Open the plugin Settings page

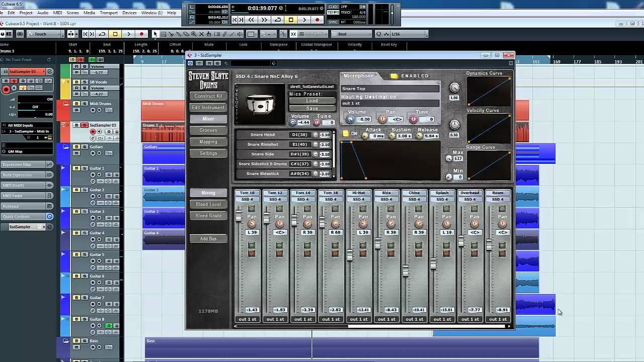208,153
